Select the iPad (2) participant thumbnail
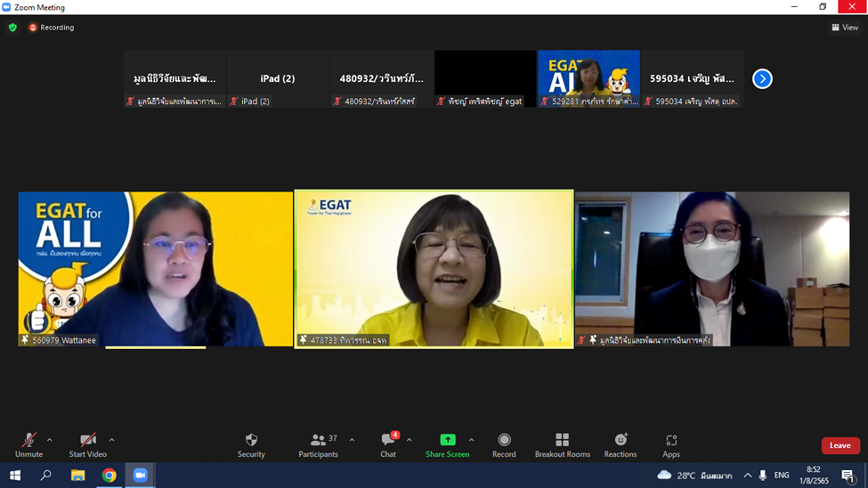The height and width of the screenshot is (488, 868). point(278,78)
